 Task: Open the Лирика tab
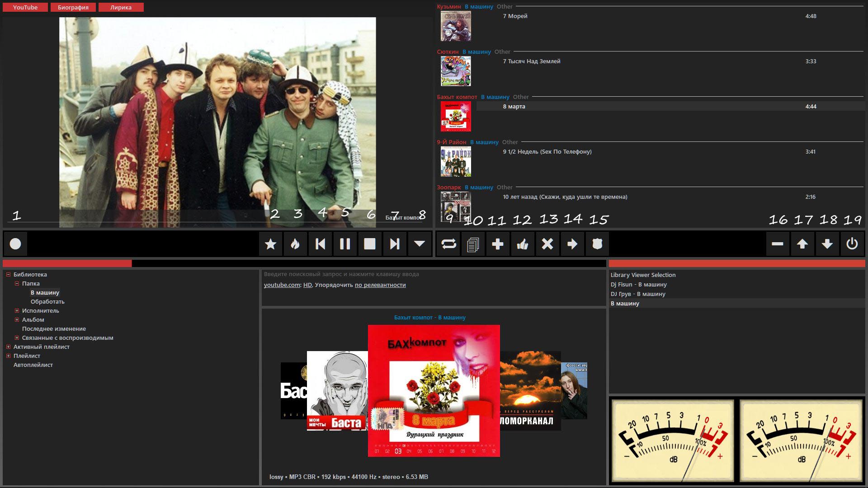(x=121, y=7)
